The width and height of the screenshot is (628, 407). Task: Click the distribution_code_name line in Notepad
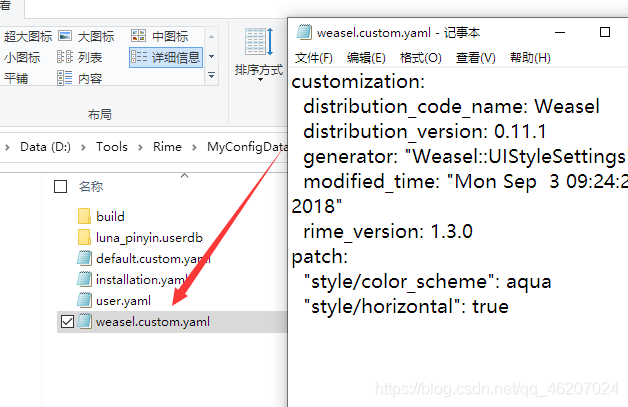[451, 107]
